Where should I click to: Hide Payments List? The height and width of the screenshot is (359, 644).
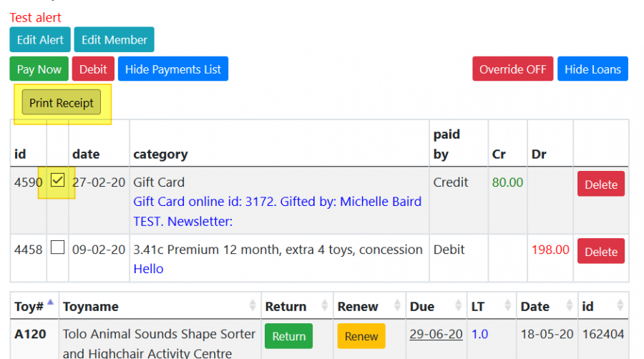172,69
